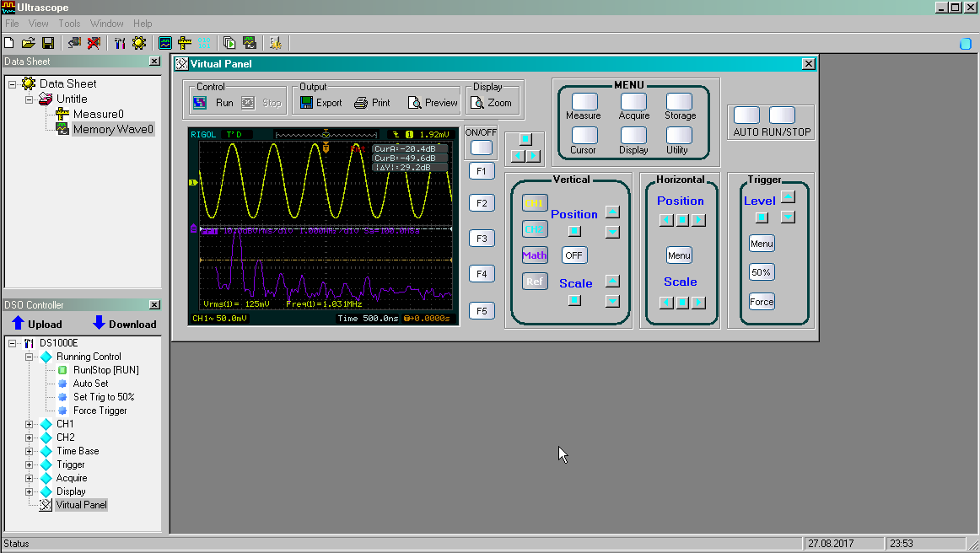
Task: Click the blue Upload arrow icon
Action: click(x=18, y=322)
